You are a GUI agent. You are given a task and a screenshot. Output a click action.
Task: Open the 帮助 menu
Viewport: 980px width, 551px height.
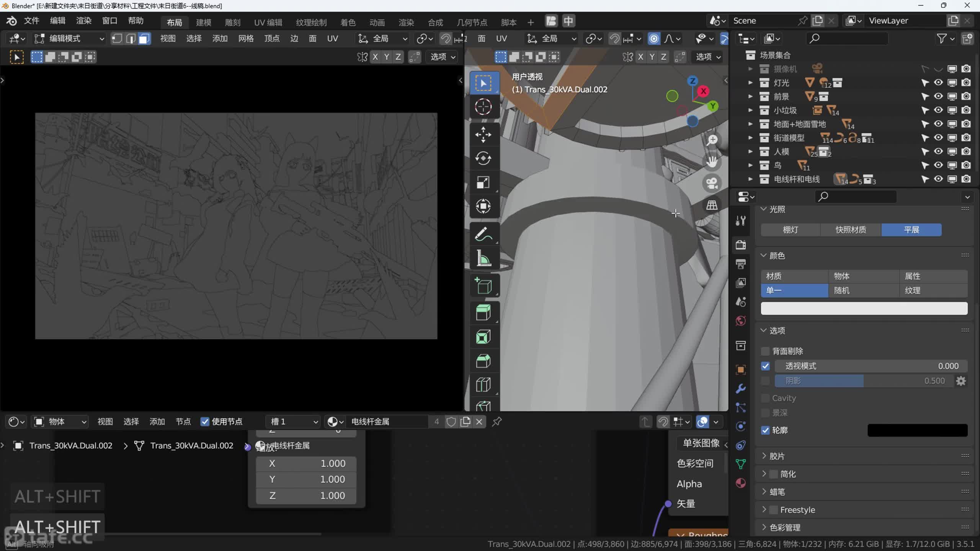(x=136, y=21)
